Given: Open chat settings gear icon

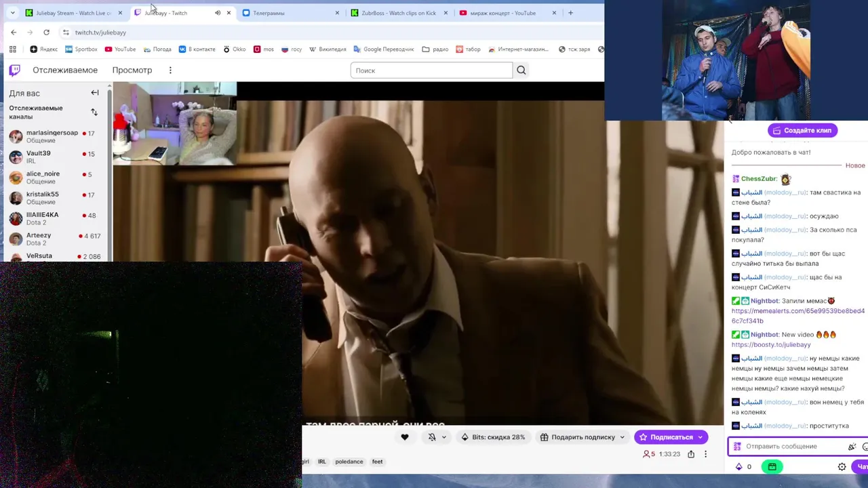Looking at the screenshot, I should pyautogui.click(x=842, y=467).
